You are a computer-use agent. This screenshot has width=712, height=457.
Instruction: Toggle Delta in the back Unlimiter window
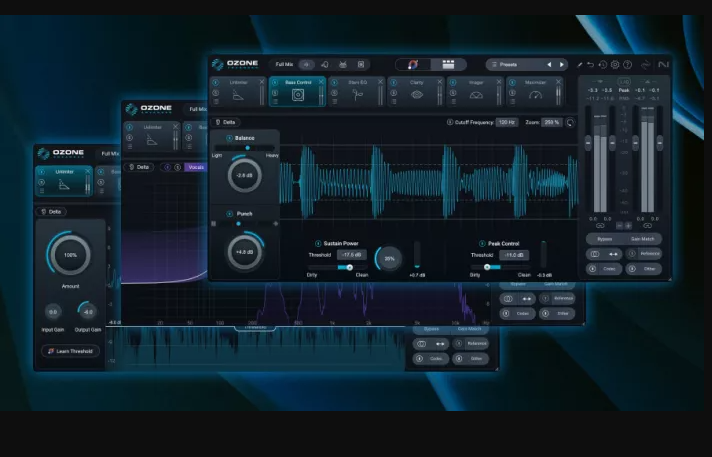click(x=51, y=212)
